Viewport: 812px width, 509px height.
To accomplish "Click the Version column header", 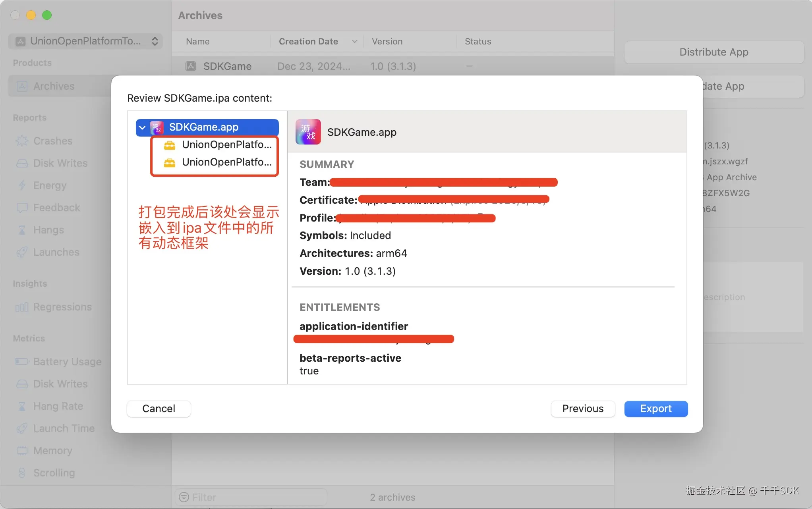I will pyautogui.click(x=387, y=41).
